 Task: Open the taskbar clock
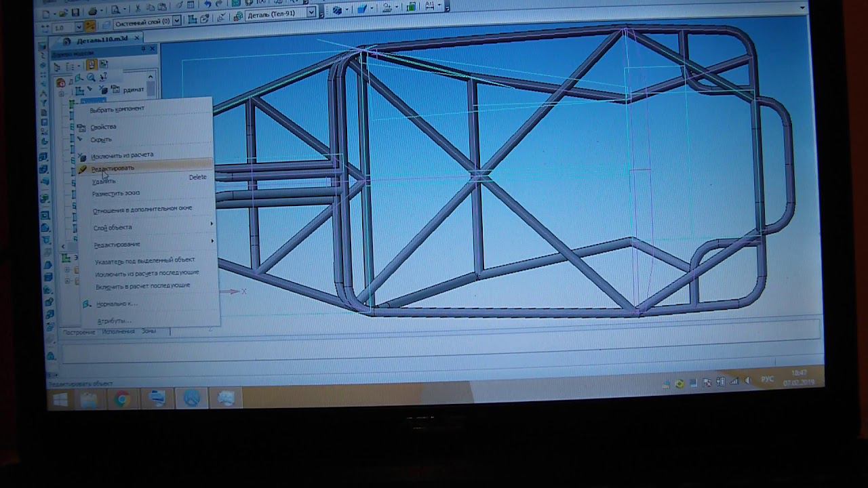tap(799, 378)
